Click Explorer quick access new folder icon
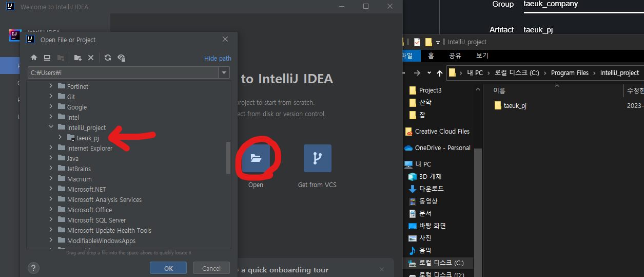Image resolution: width=644 pixels, height=277 pixels. click(x=428, y=42)
